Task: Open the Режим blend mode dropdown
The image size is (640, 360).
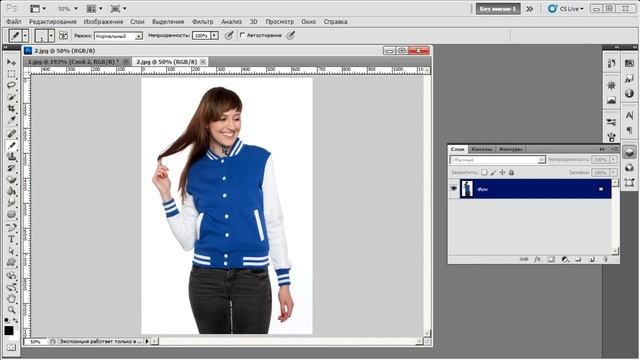Action: (x=118, y=36)
